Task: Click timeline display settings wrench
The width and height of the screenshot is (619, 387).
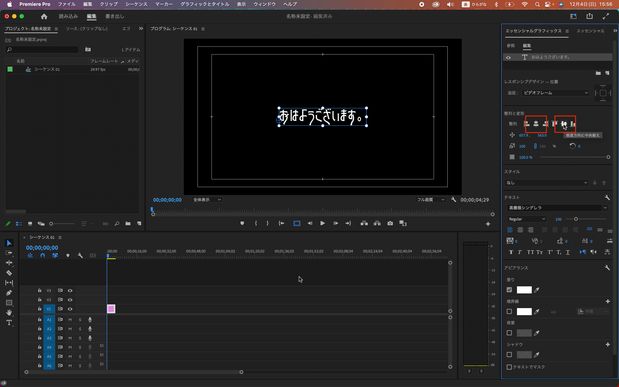Action: [80, 255]
